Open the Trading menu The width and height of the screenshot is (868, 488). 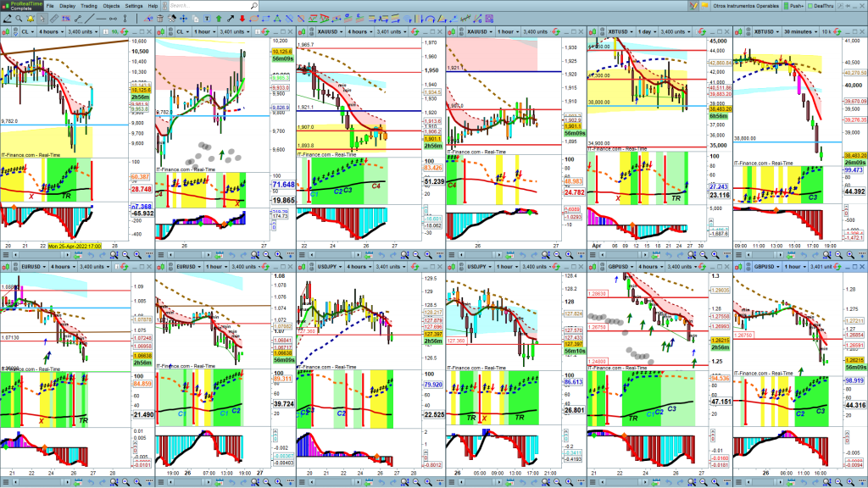pos(89,5)
